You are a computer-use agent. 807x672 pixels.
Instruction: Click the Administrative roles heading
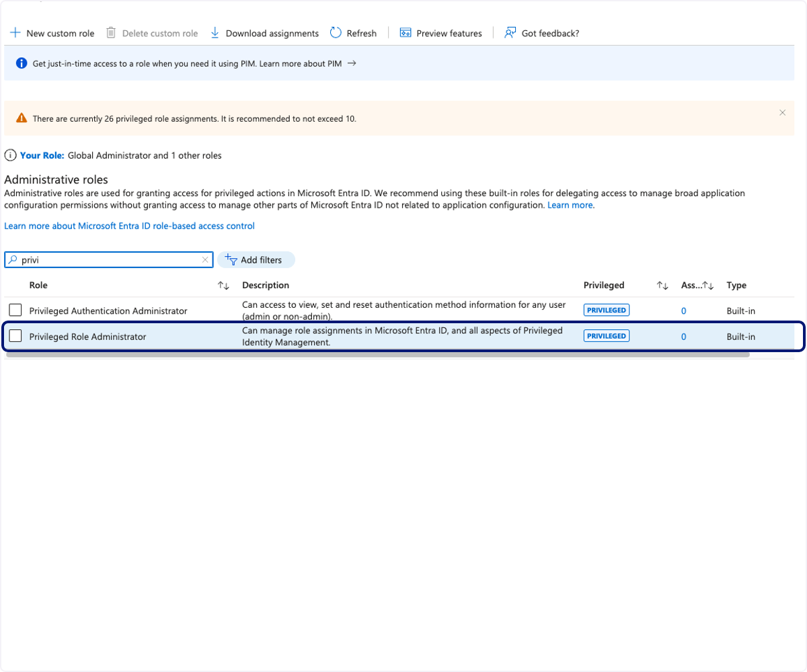point(56,179)
